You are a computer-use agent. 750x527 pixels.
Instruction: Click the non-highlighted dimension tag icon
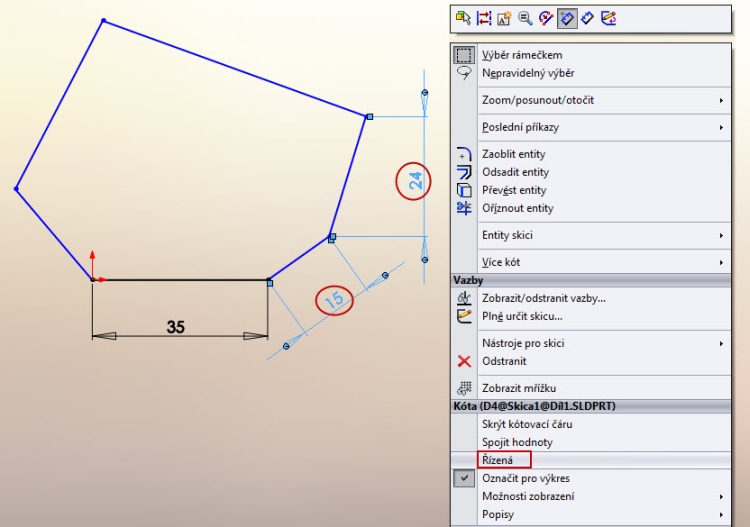point(587,19)
